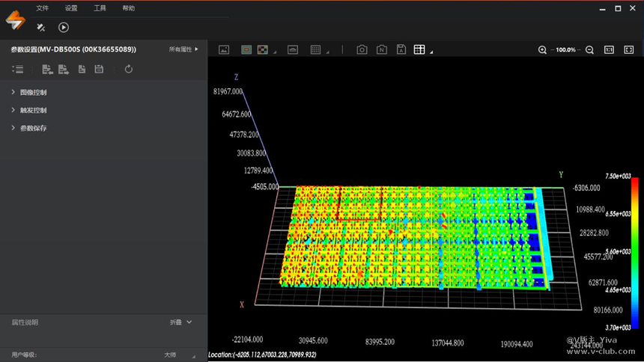Open the 文件 menu
644x362 pixels.
click(42, 8)
